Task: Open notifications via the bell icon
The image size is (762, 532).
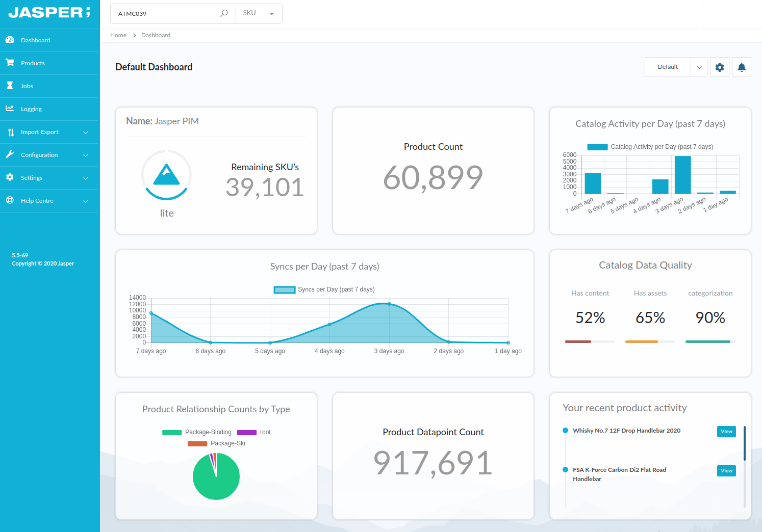Action: pyautogui.click(x=741, y=67)
